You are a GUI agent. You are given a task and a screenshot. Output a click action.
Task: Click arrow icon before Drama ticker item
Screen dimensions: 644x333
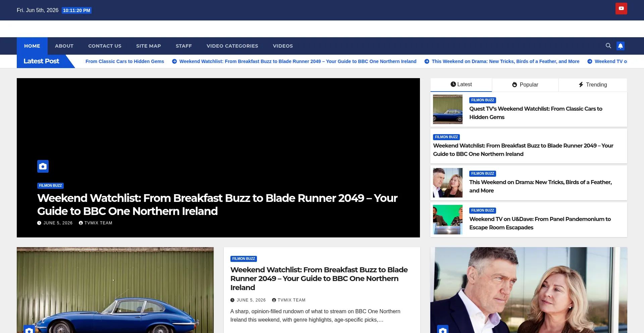point(427,61)
